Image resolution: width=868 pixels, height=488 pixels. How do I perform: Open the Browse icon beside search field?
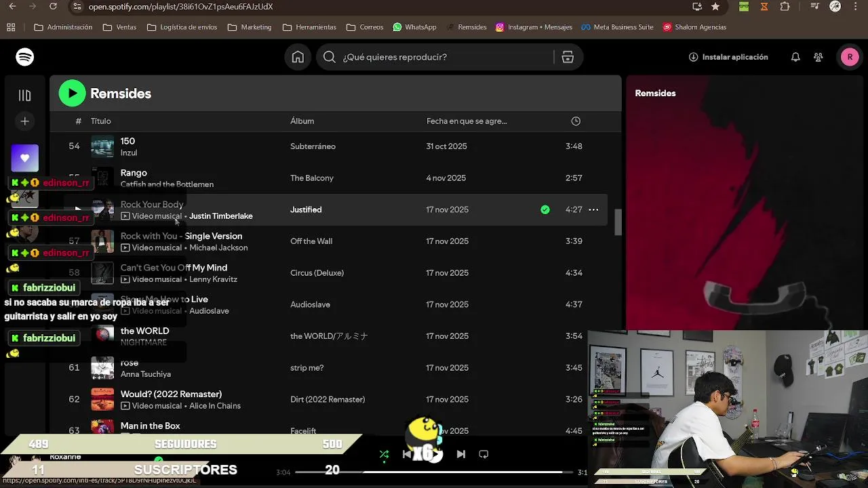tap(568, 57)
